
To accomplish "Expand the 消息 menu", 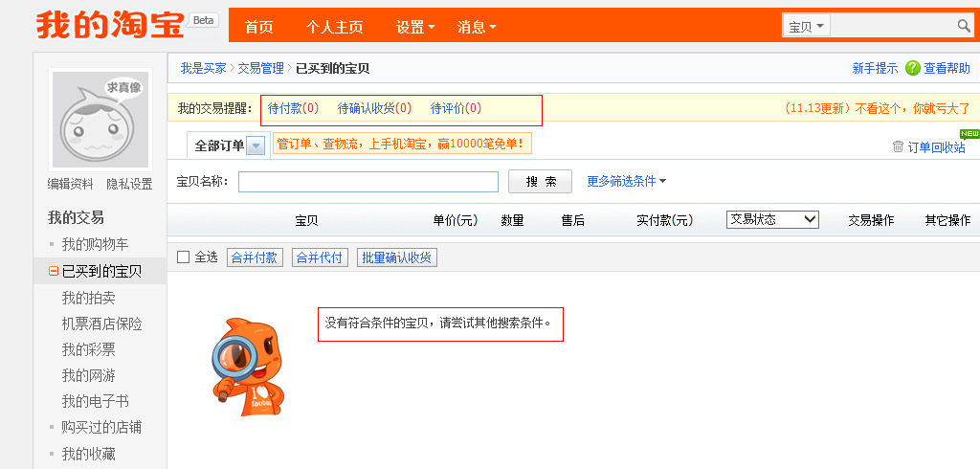I will (x=477, y=27).
